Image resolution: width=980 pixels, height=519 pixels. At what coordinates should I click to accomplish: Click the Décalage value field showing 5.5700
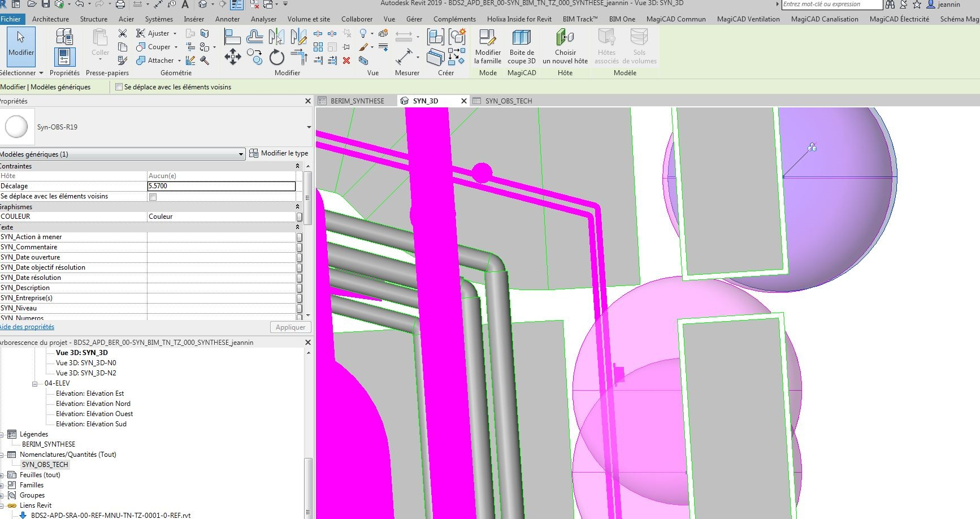coord(221,186)
